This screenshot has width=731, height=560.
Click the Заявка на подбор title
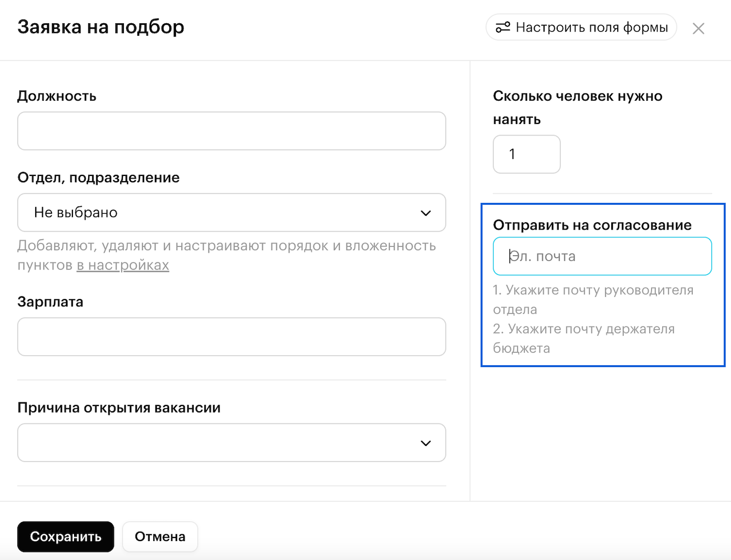pyautogui.click(x=101, y=27)
